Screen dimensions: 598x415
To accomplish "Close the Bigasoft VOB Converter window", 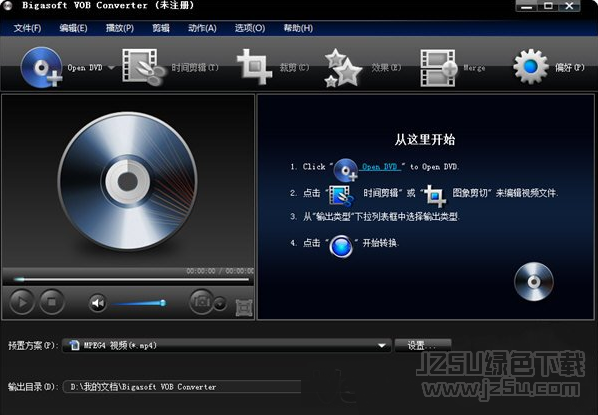I will tap(569, 6).
